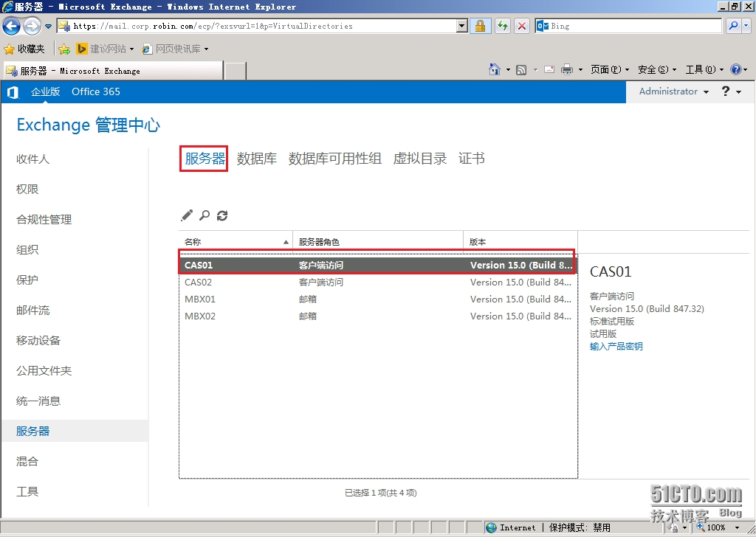Click the browser Forward arrow button
756x537 pixels.
(32, 26)
